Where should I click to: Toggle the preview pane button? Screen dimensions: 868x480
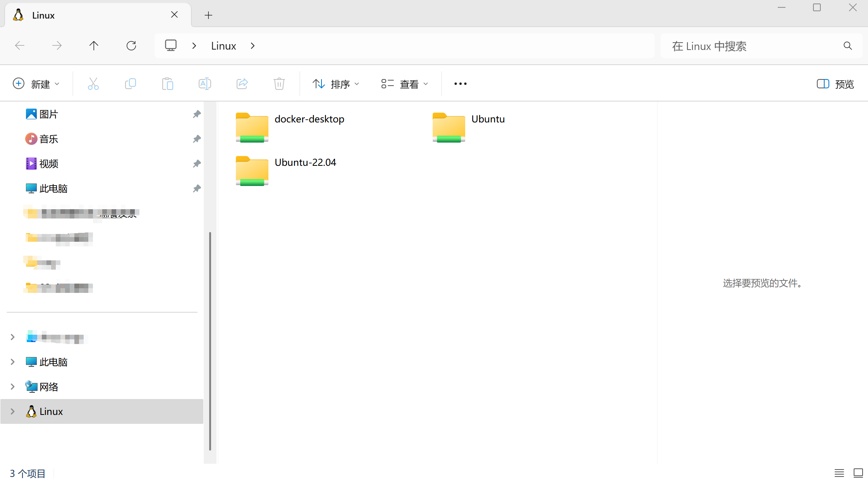835,84
